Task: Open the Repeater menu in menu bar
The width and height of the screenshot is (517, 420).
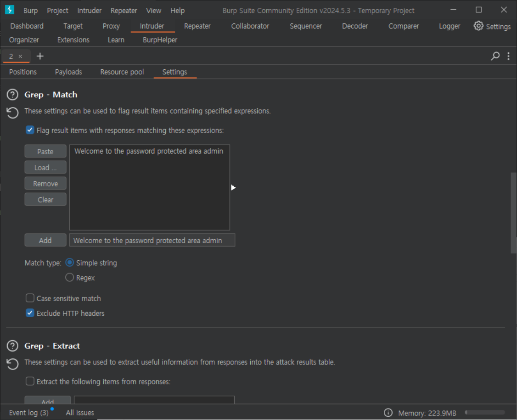Action: point(124,11)
